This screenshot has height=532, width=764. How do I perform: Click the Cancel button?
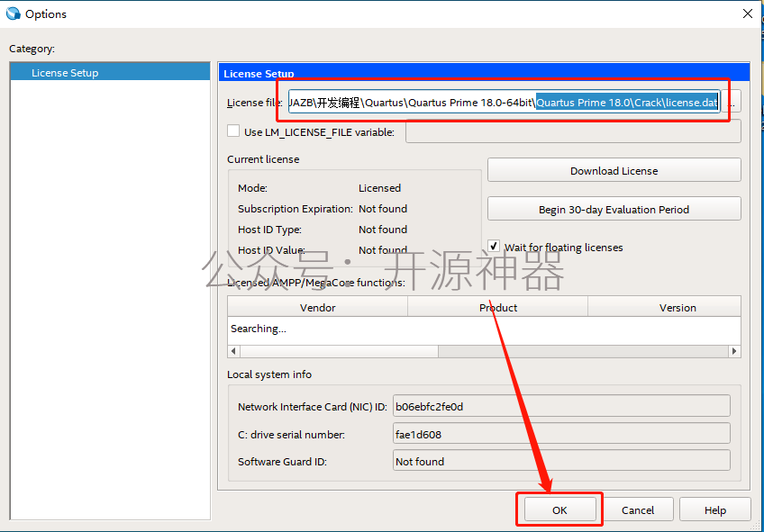point(637,509)
